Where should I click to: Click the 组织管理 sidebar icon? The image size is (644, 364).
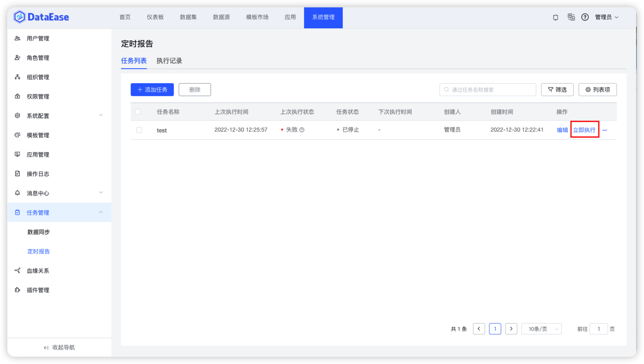(17, 77)
